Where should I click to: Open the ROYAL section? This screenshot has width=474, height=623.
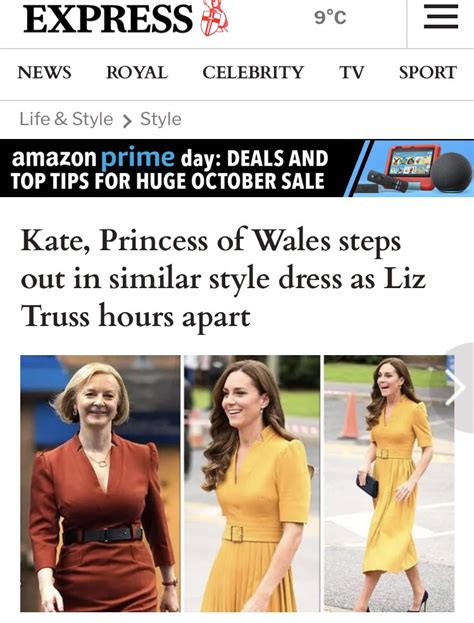pos(137,73)
